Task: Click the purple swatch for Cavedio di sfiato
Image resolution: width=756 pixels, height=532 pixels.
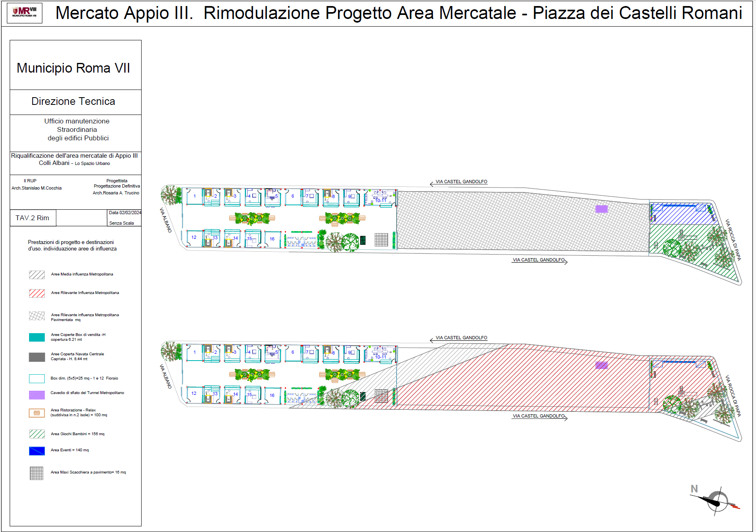Action: [37, 395]
